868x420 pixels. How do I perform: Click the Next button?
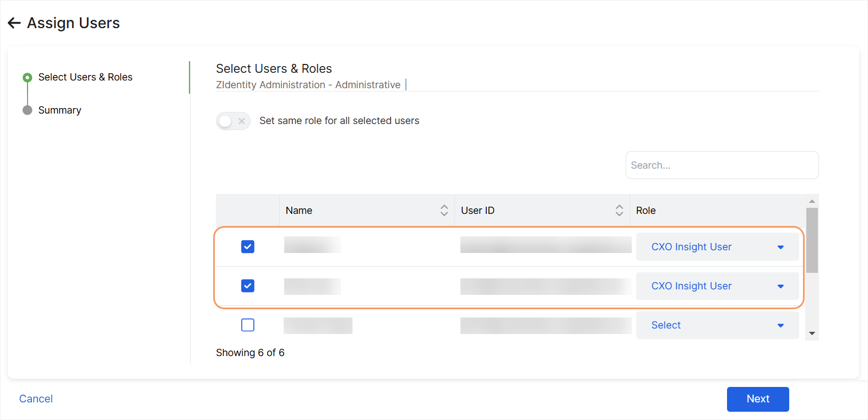(x=758, y=399)
